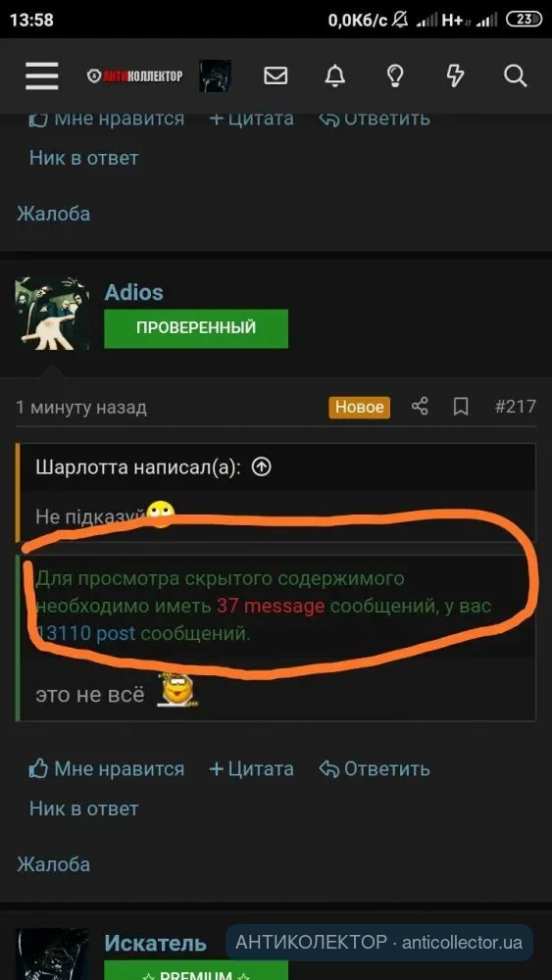Open the Искатель username link
The width and height of the screenshot is (552, 980).
[x=155, y=943]
